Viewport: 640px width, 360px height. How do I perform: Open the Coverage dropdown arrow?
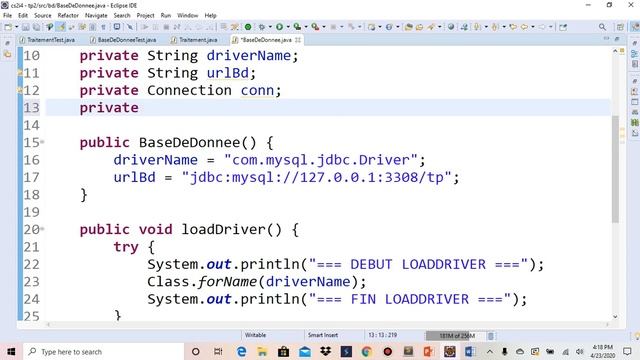[306, 27]
